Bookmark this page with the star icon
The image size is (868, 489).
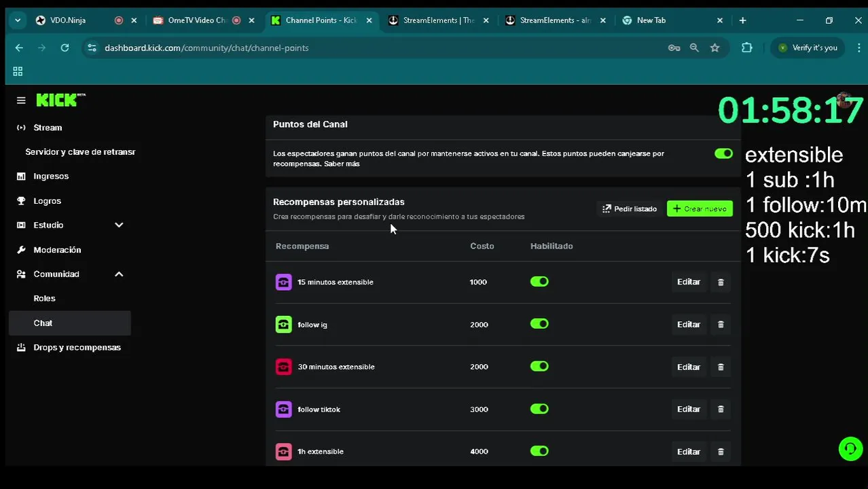(715, 48)
